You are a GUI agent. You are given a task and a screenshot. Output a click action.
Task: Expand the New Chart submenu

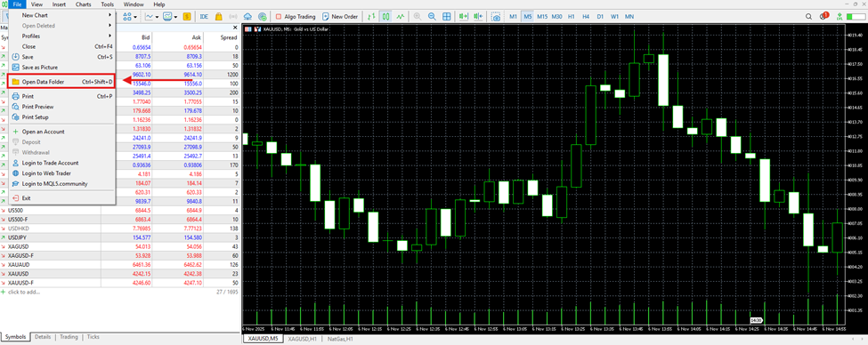coord(61,15)
